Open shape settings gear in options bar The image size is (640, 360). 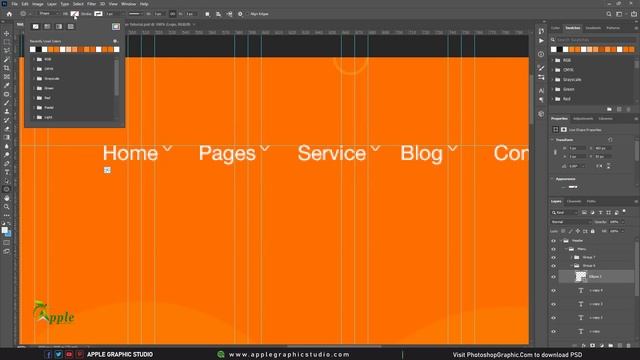[x=240, y=14]
